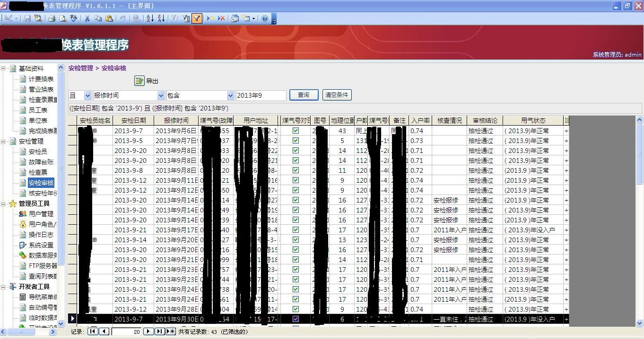Image resolution: width=644 pixels, height=339 pixels.
Task: Open Print Preview from the toolbar
Action: (x=62, y=18)
